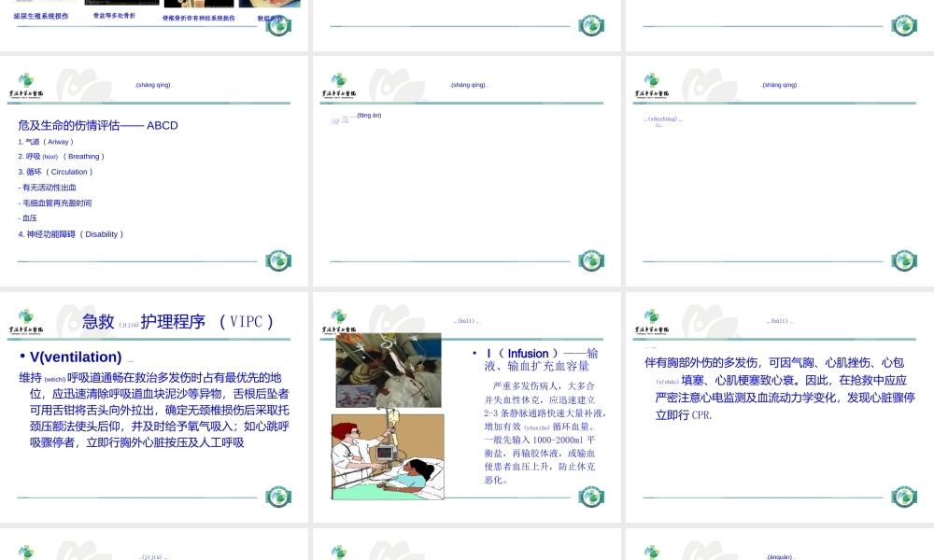Select the hospital logo on the VIPC rescue slide

pos(26,319)
